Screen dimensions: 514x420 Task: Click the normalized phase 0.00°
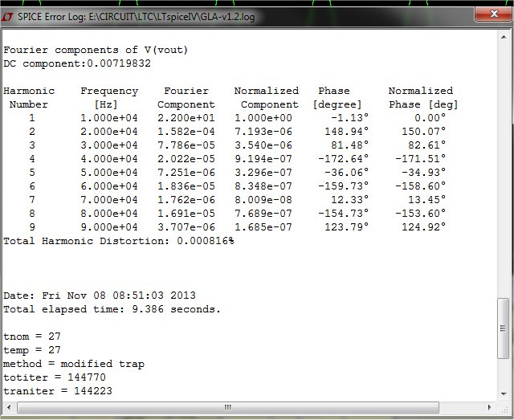(x=430, y=118)
